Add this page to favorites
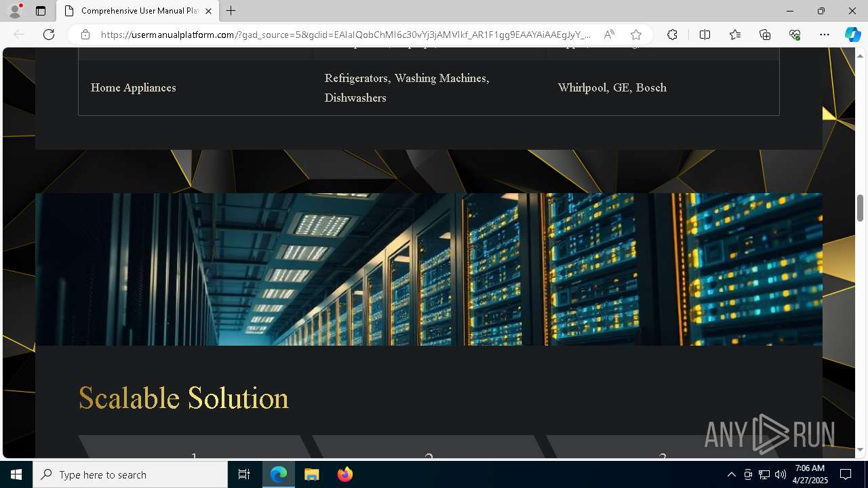Image resolution: width=868 pixels, height=488 pixels. pyautogui.click(x=635, y=35)
